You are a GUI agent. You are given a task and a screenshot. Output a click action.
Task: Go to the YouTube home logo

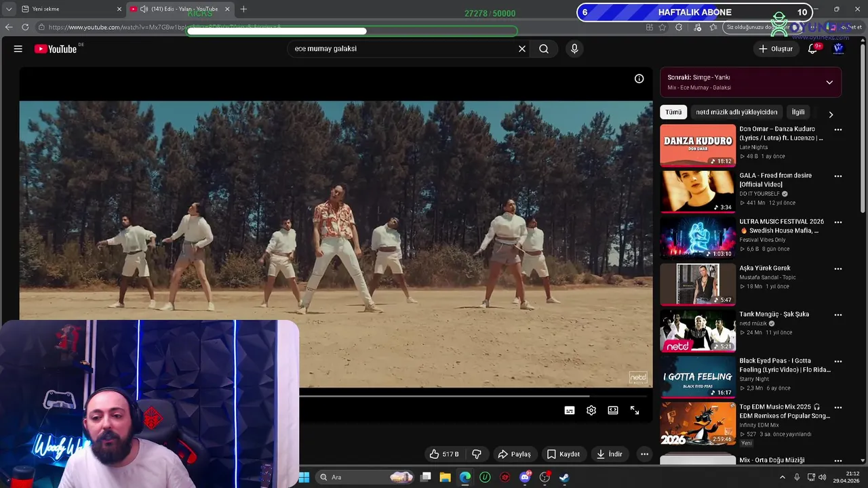pos(56,49)
